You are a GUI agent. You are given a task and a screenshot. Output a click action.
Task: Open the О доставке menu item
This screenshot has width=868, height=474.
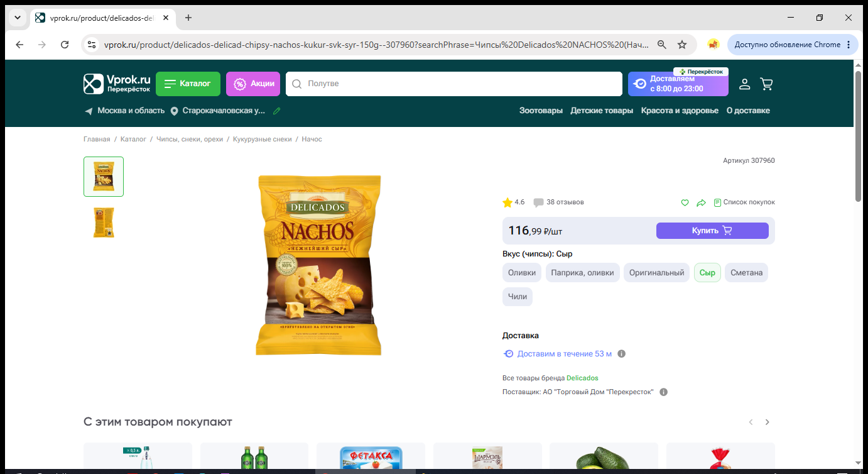pyautogui.click(x=748, y=111)
